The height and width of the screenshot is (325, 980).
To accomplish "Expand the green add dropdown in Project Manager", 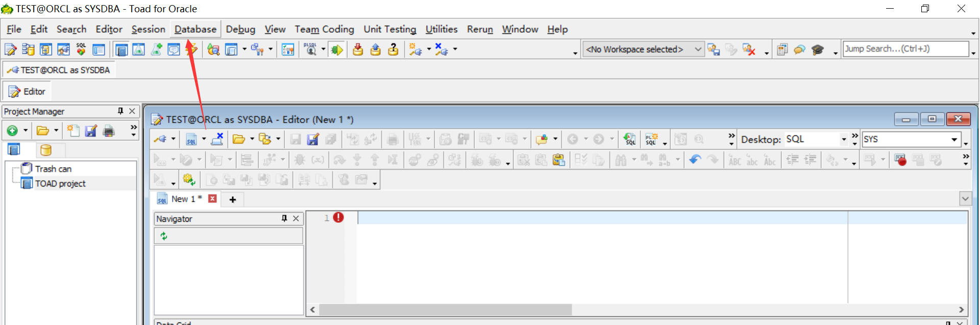I will 26,131.
